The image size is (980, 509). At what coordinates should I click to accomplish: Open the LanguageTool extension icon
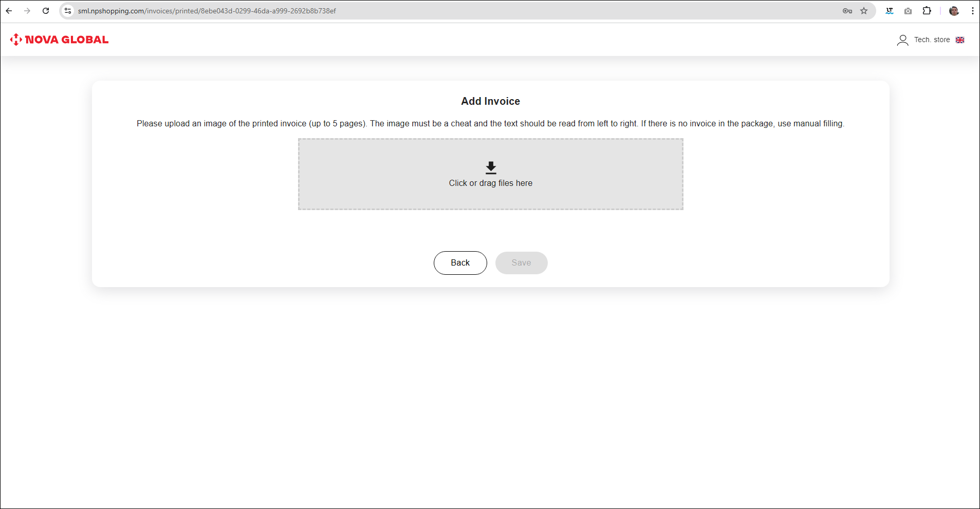tap(890, 11)
